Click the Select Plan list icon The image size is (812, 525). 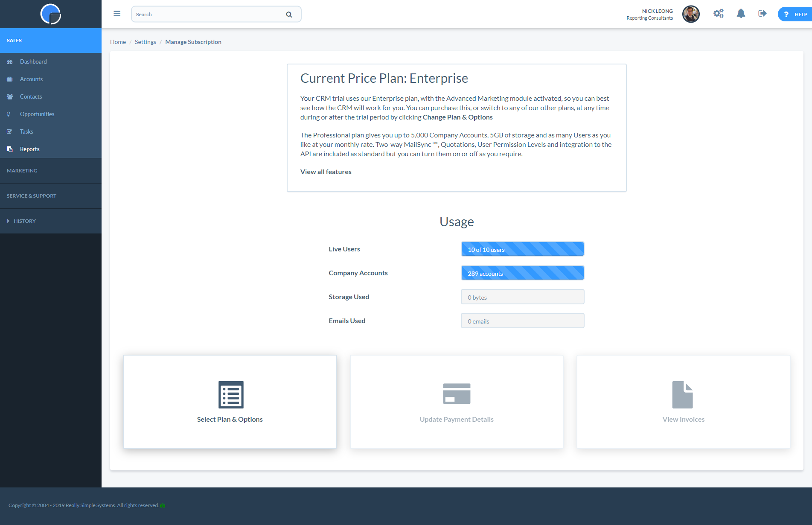231,395
